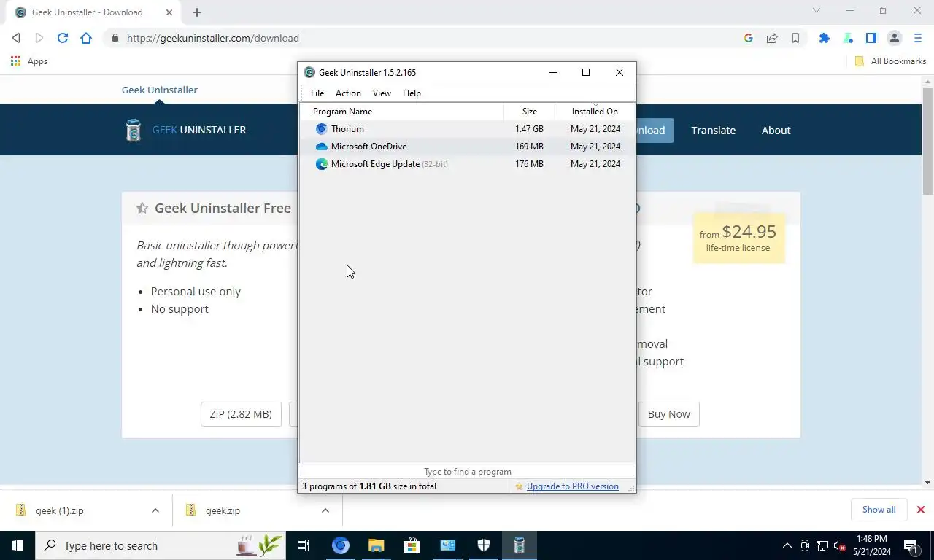Toggle the browser side panel icon

coord(871,38)
